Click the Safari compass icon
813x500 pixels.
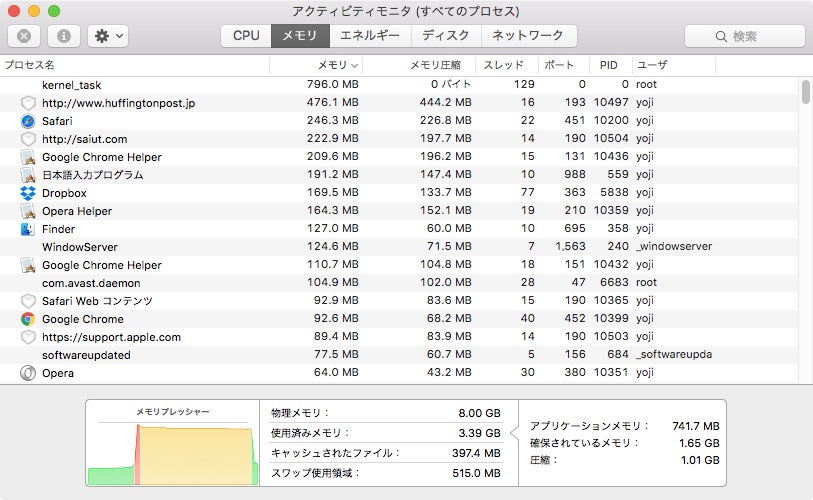point(28,121)
